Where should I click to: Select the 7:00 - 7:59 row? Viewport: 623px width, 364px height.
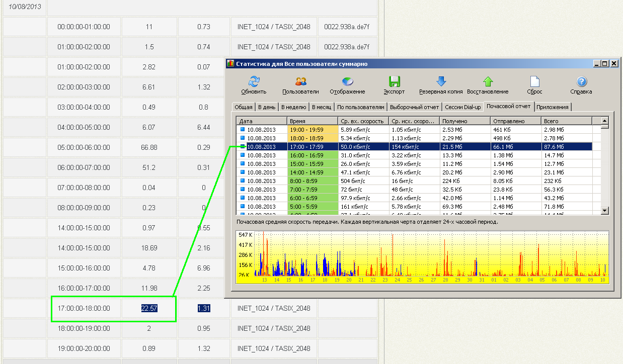pos(415,189)
